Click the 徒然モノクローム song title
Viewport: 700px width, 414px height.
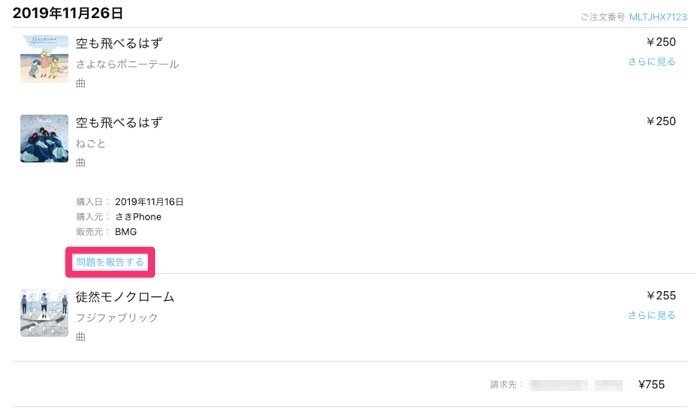[x=125, y=297]
